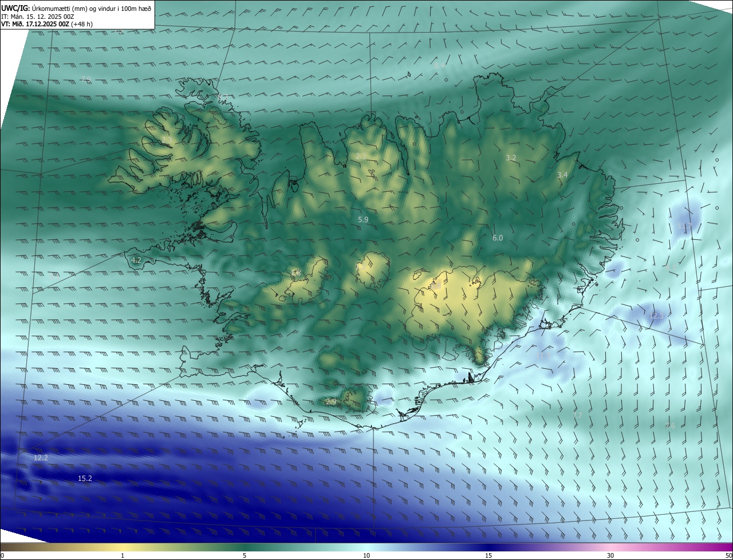Click the 3.4 value label on the map
The width and height of the screenshot is (733, 560).
(x=562, y=175)
